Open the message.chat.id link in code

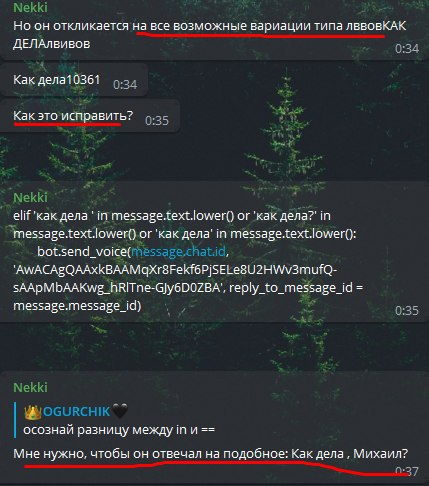(179, 251)
